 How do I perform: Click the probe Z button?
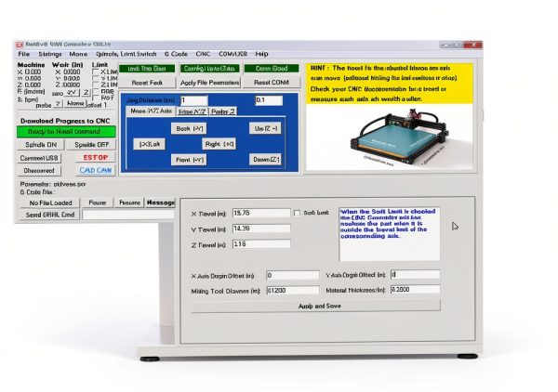click(58, 104)
